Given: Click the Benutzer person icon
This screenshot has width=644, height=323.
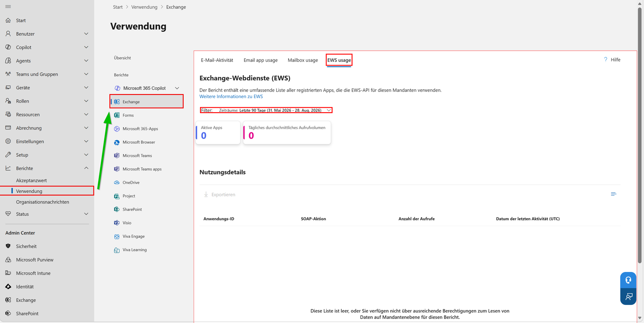Looking at the screenshot, I should click(x=8, y=34).
